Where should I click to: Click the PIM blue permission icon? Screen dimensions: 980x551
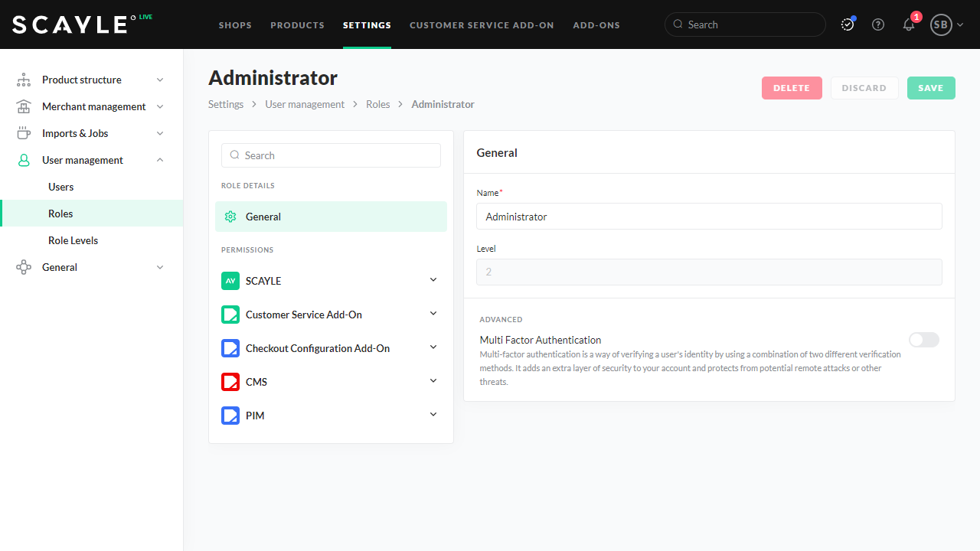[x=230, y=416]
